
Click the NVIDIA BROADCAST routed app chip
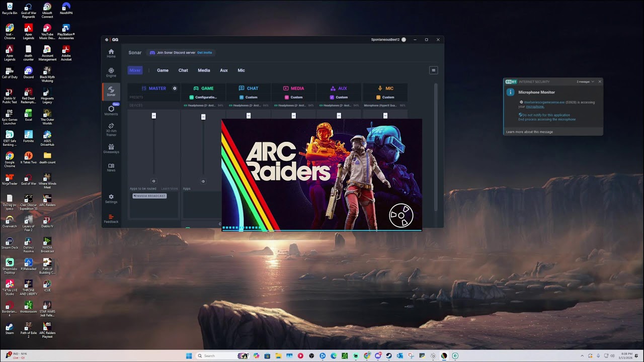[149, 196]
